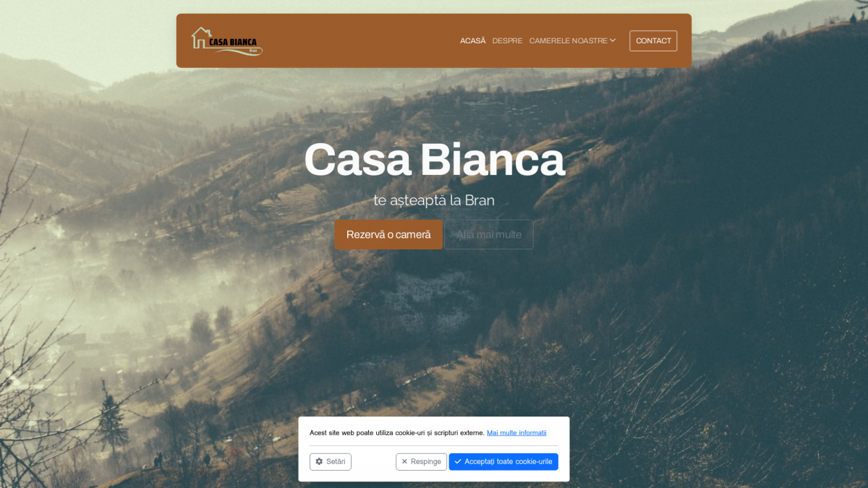868x488 pixels.
Task: Click the X icon beside Respinge
Action: click(404, 461)
